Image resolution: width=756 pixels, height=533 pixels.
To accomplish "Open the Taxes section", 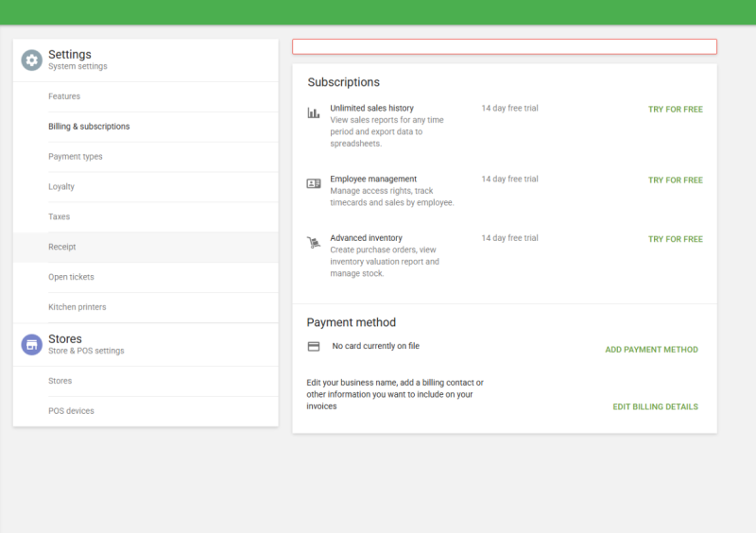I will (60, 217).
